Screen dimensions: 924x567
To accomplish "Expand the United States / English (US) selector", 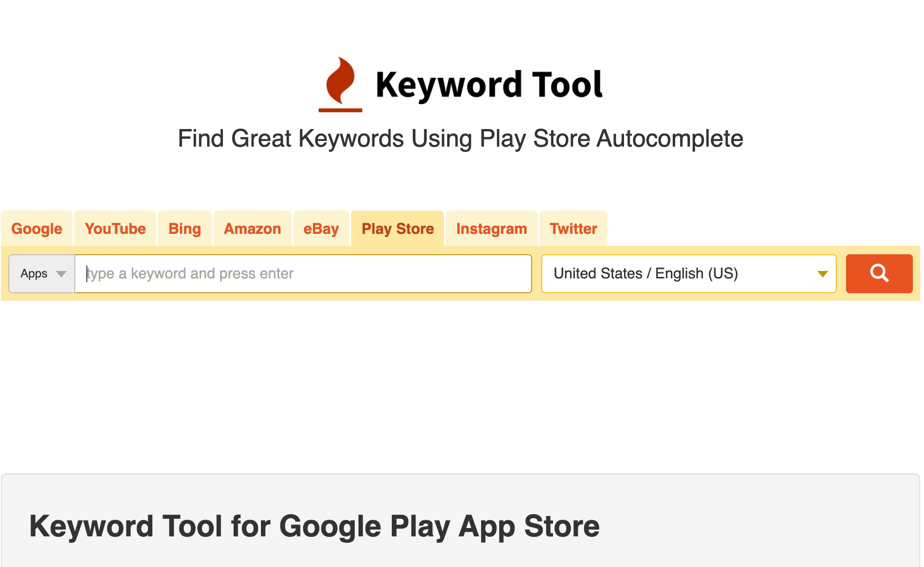I will 688,274.
